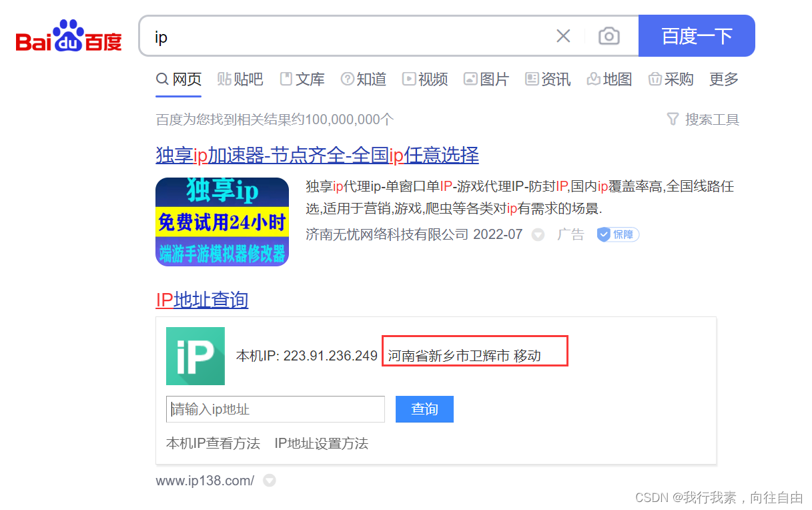Open the 图片 tab

point(486,79)
